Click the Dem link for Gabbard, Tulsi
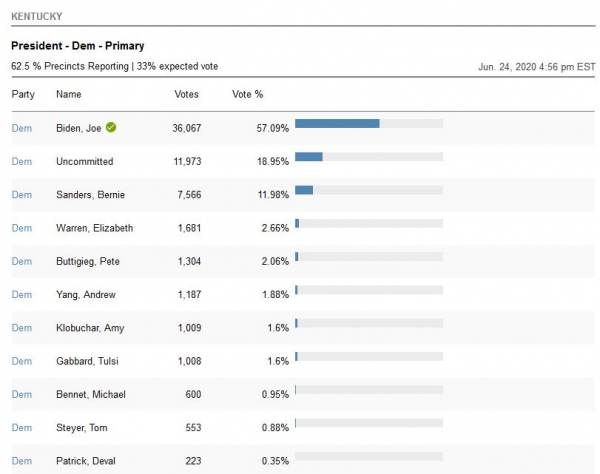600x474 pixels. click(x=21, y=361)
